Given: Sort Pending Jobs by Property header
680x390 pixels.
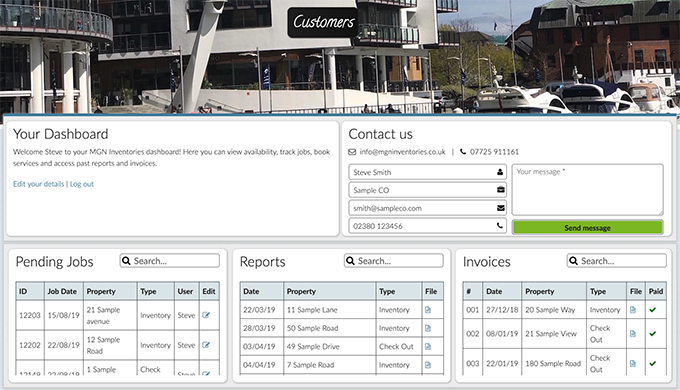Looking at the screenshot, I should [110, 291].
